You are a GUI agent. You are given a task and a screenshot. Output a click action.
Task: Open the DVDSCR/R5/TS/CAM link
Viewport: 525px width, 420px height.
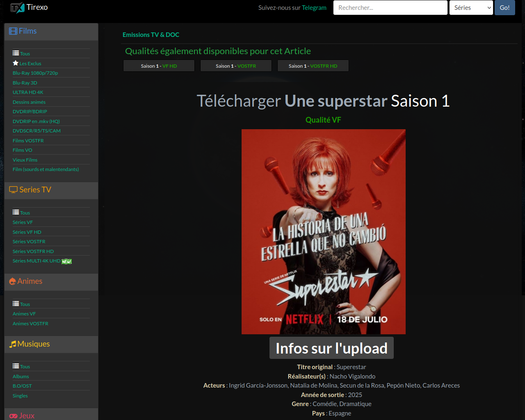pos(37,131)
